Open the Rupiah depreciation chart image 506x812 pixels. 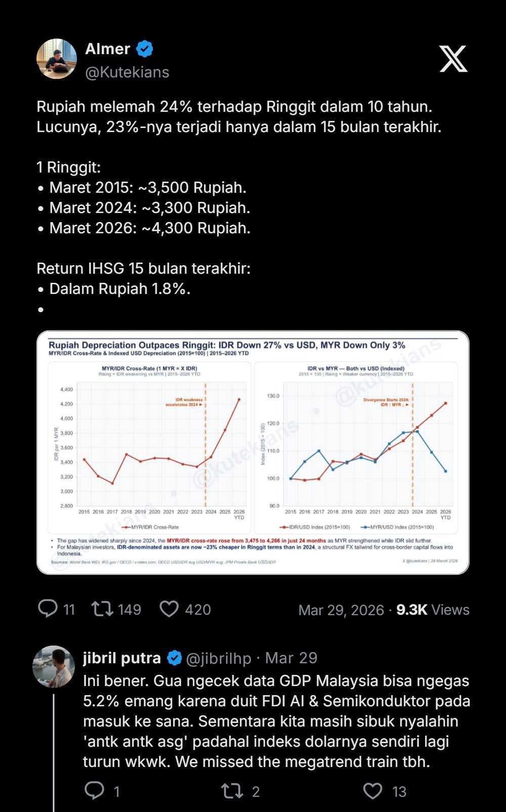(x=253, y=452)
